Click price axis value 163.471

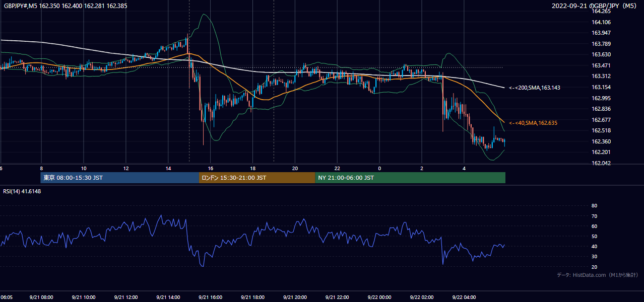pos(601,65)
